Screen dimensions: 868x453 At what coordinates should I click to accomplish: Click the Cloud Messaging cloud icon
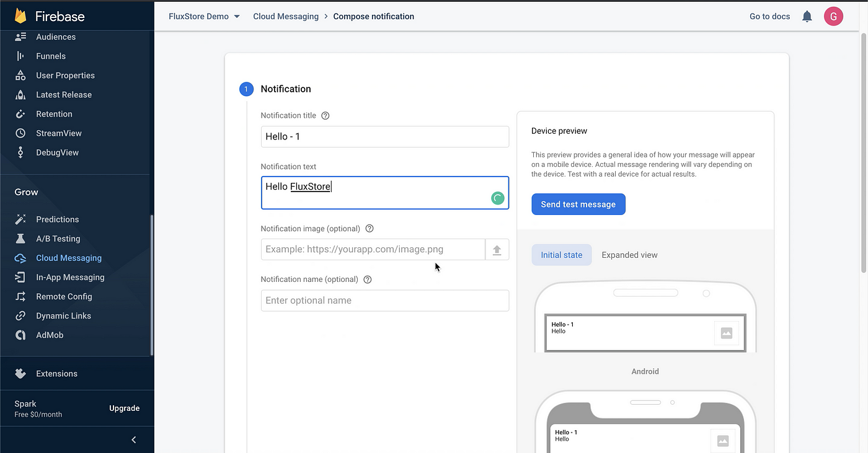click(x=20, y=258)
